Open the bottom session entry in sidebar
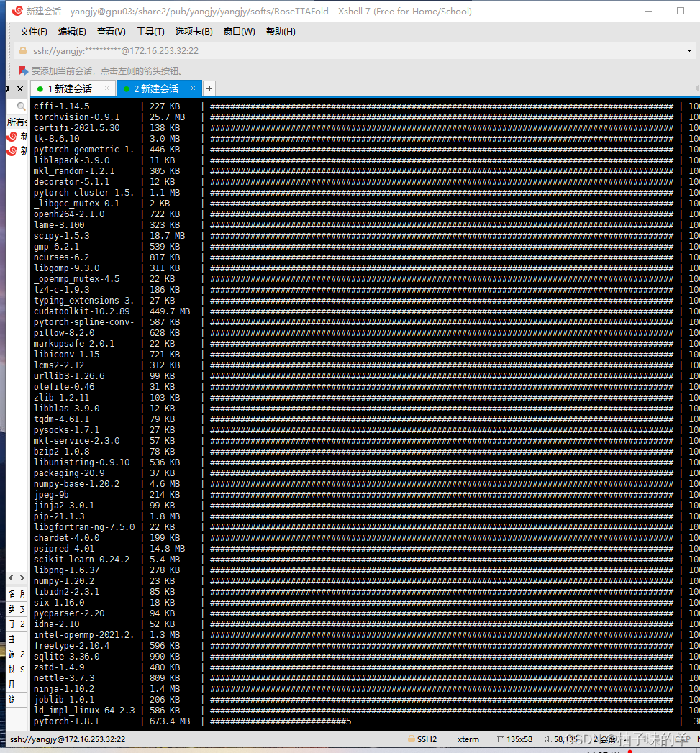The width and height of the screenshot is (700, 753). [x=17, y=151]
